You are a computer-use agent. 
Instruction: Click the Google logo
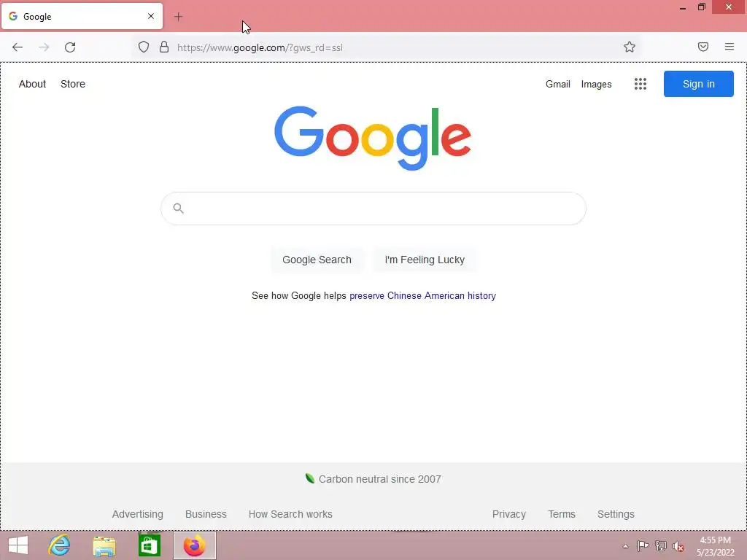[x=373, y=138]
